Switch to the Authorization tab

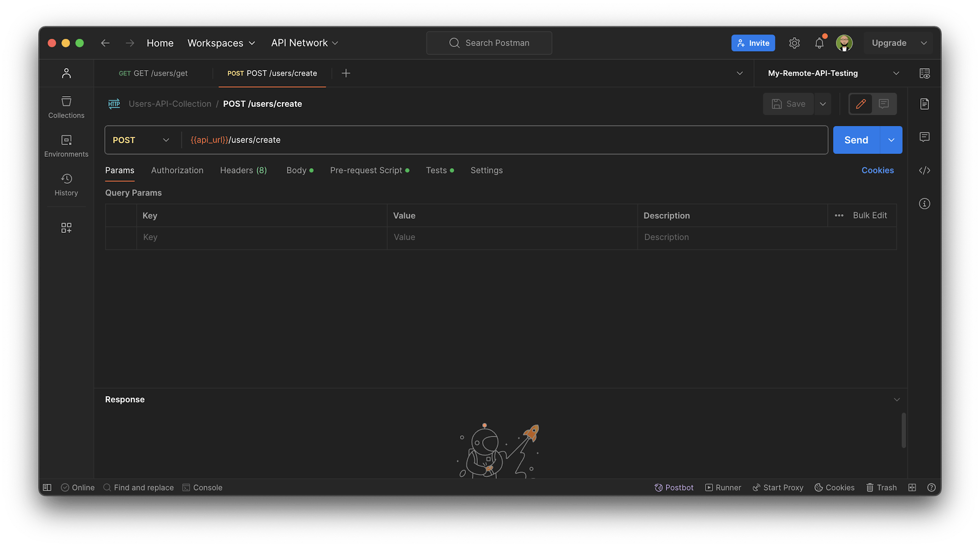click(177, 170)
